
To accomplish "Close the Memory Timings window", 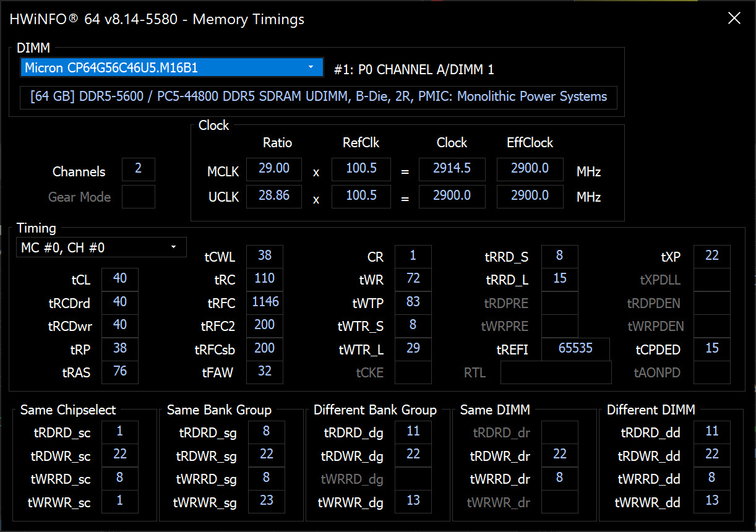I will click(734, 19).
